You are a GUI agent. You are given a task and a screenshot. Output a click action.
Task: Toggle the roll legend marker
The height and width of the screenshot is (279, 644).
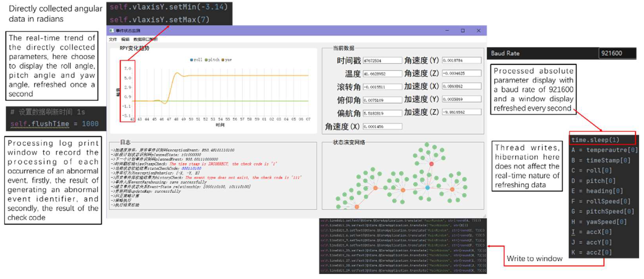tap(191, 60)
